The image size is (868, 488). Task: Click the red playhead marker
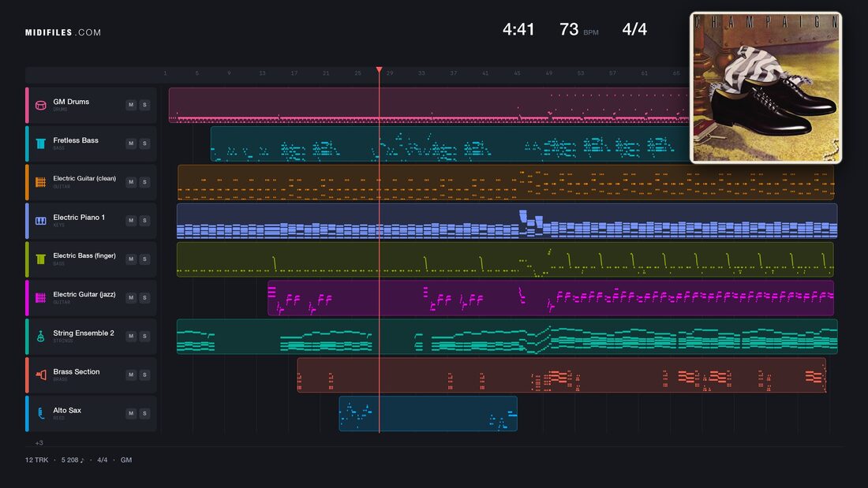[380, 69]
